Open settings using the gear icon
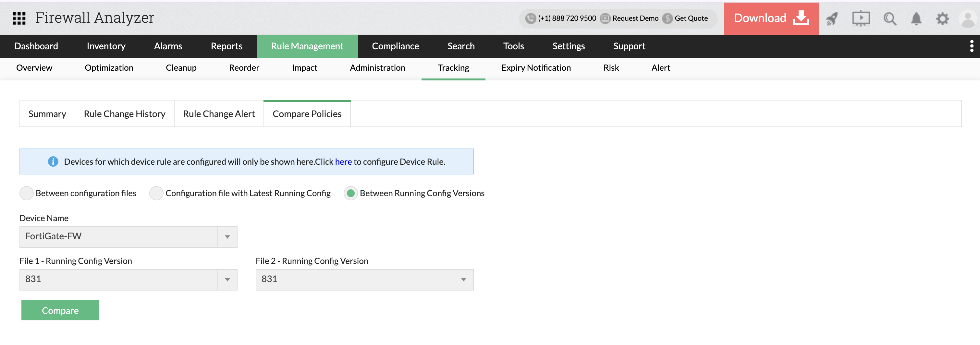980x345 pixels. [x=943, y=18]
